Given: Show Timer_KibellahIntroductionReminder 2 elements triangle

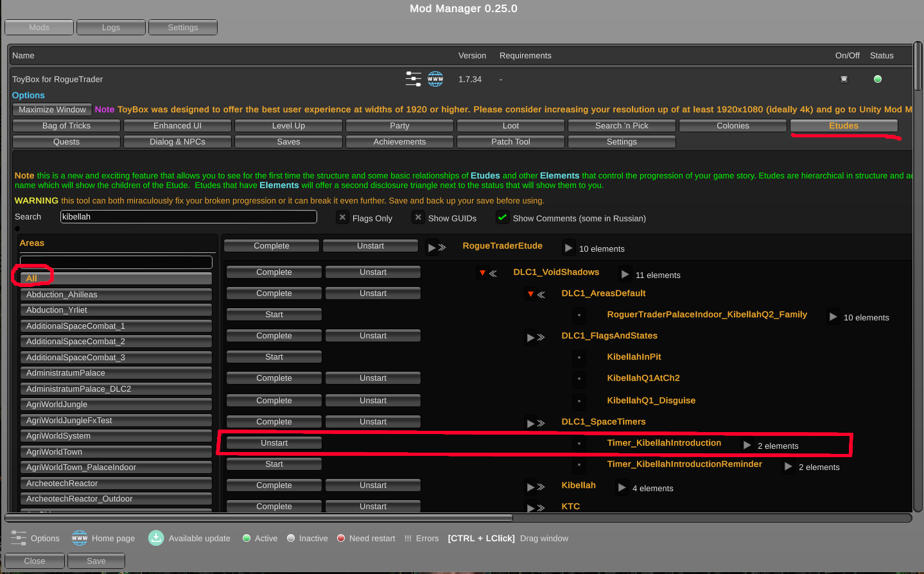Looking at the screenshot, I should tap(788, 466).
